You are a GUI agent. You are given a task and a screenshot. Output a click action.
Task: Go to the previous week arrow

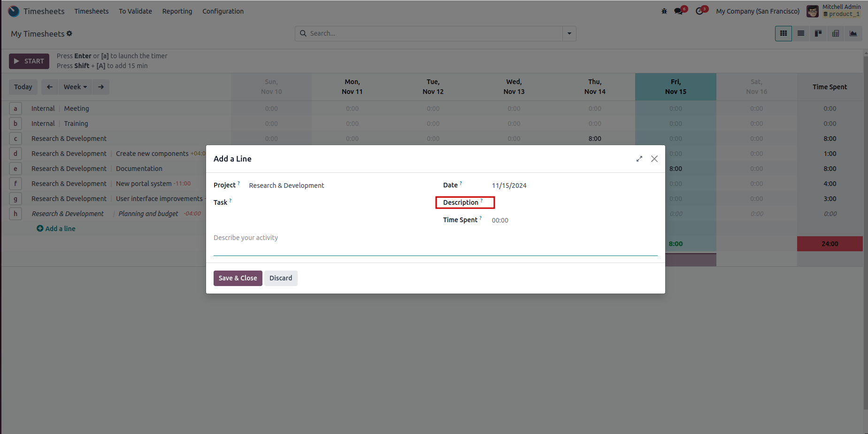coord(50,87)
